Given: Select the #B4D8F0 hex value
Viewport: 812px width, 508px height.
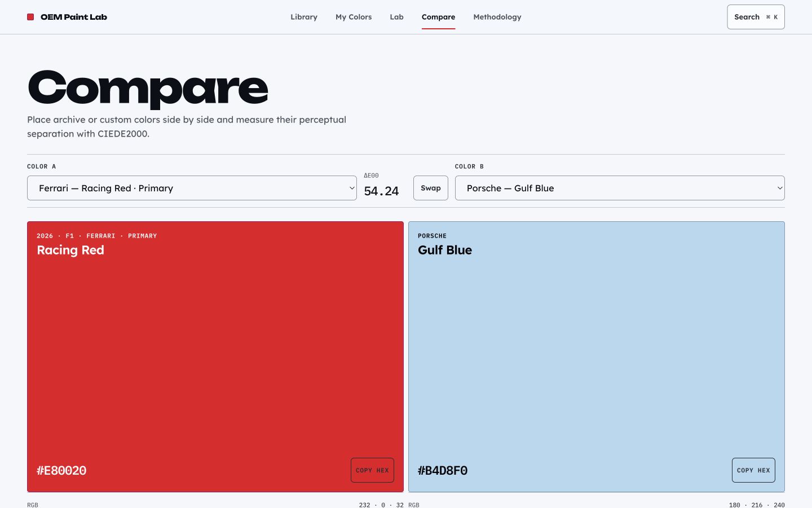Looking at the screenshot, I should pyautogui.click(x=443, y=470).
